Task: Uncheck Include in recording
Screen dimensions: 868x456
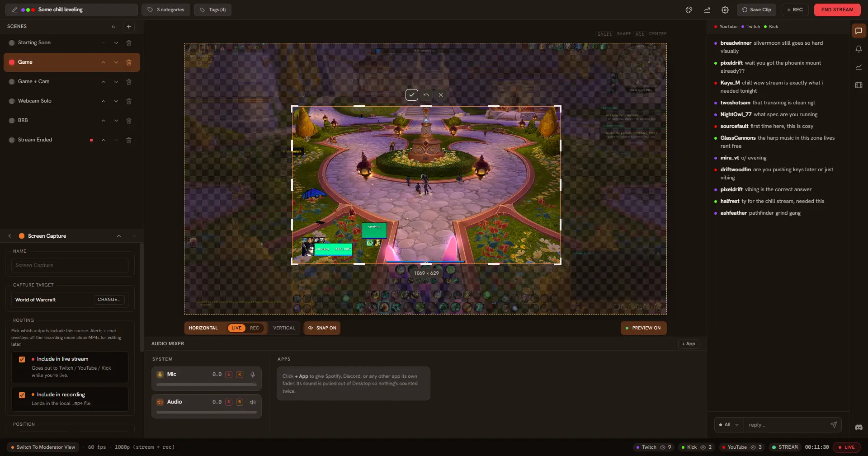Action: (x=22, y=395)
